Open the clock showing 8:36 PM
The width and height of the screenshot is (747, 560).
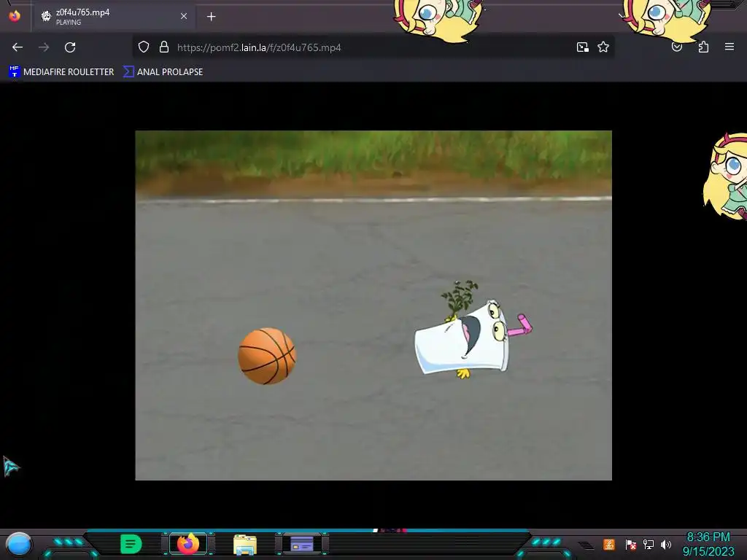(x=708, y=544)
